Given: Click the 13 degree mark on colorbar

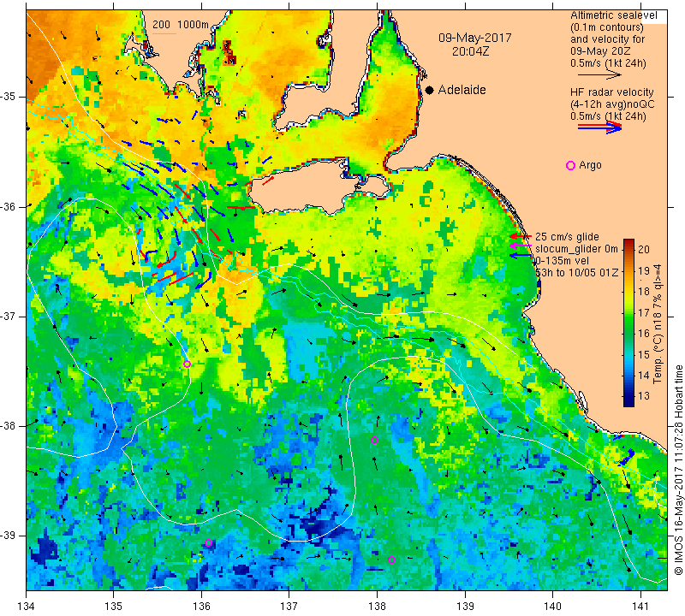Looking at the screenshot, I should pyautogui.click(x=644, y=396).
